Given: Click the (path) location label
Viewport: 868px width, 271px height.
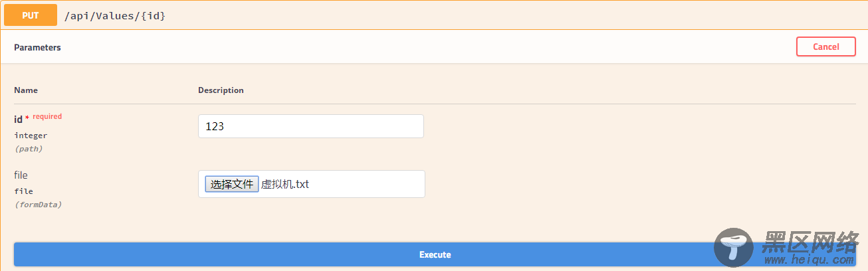Looking at the screenshot, I should click(x=29, y=149).
